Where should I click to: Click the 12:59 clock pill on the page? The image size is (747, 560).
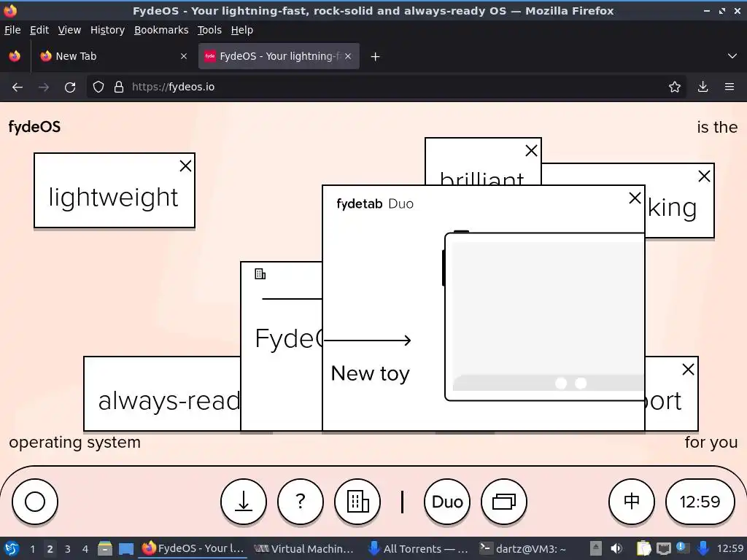click(x=700, y=502)
